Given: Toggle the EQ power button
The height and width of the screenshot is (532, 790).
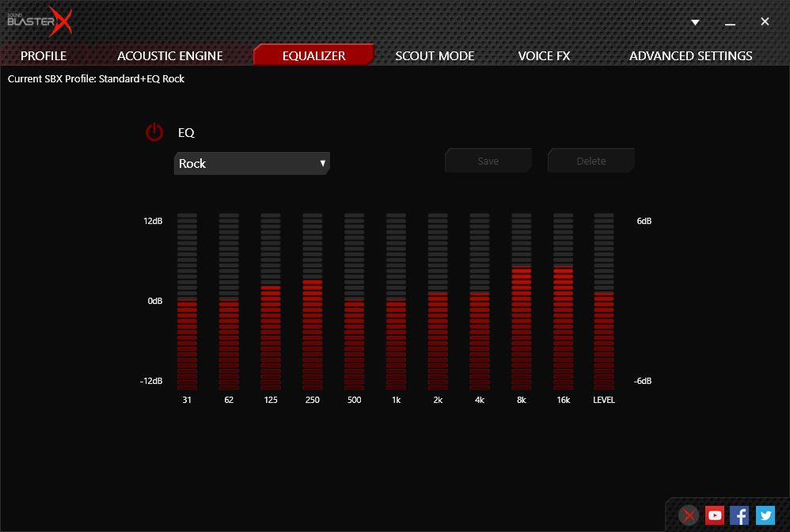Looking at the screenshot, I should tap(154, 132).
